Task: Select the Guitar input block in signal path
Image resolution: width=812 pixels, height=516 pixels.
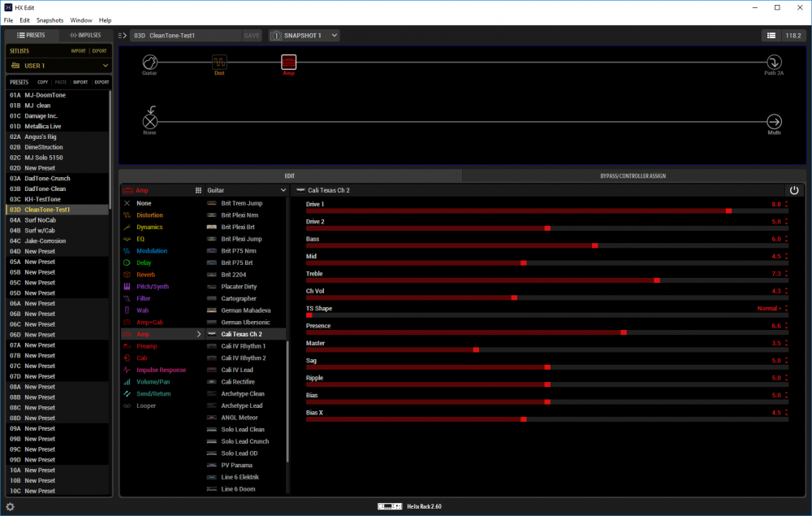Action: tap(149, 63)
